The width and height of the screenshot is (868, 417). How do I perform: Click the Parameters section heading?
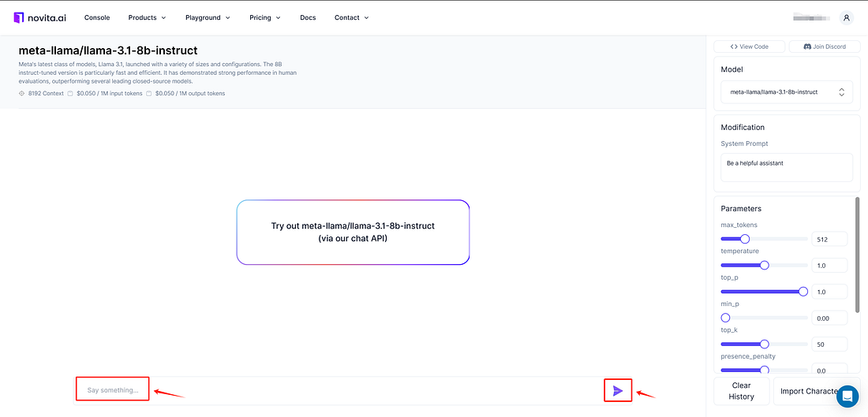(741, 208)
